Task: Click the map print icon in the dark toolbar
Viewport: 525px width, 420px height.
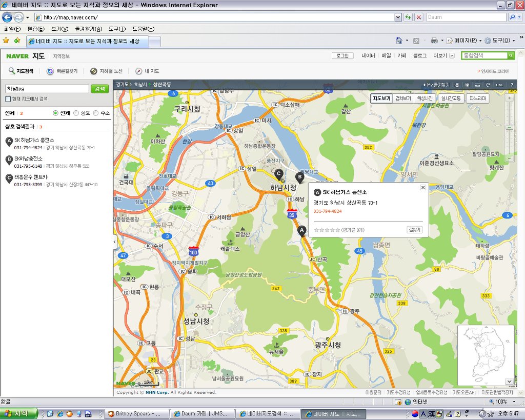Action: pyautogui.click(x=457, y=85)
